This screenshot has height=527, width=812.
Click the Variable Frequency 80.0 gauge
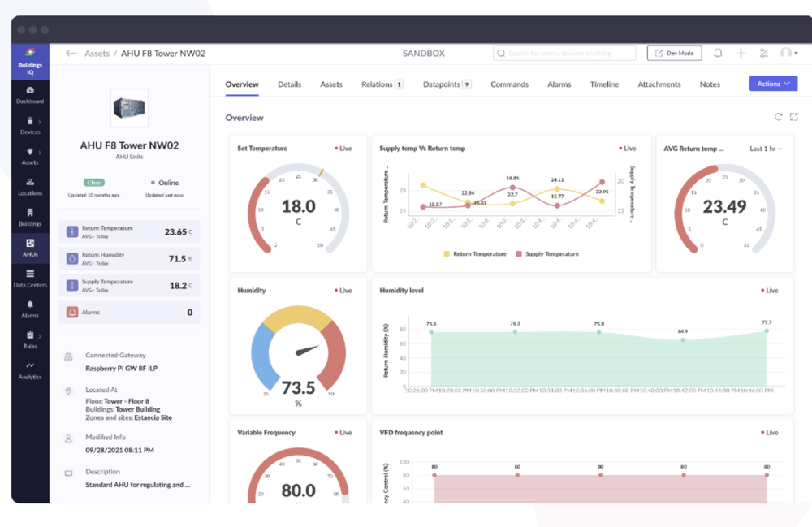click(x=298, y=477)
